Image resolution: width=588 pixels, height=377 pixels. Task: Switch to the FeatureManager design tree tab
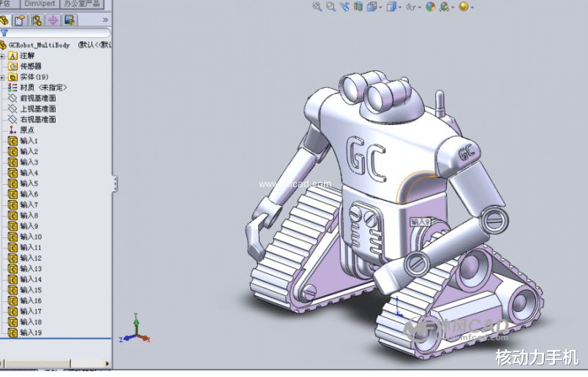[4, 20]
